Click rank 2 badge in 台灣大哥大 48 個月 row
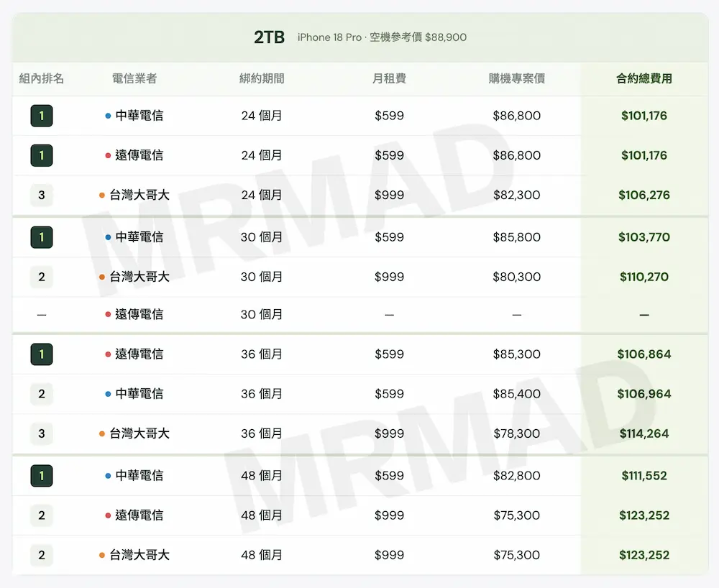 coord(42,555)
